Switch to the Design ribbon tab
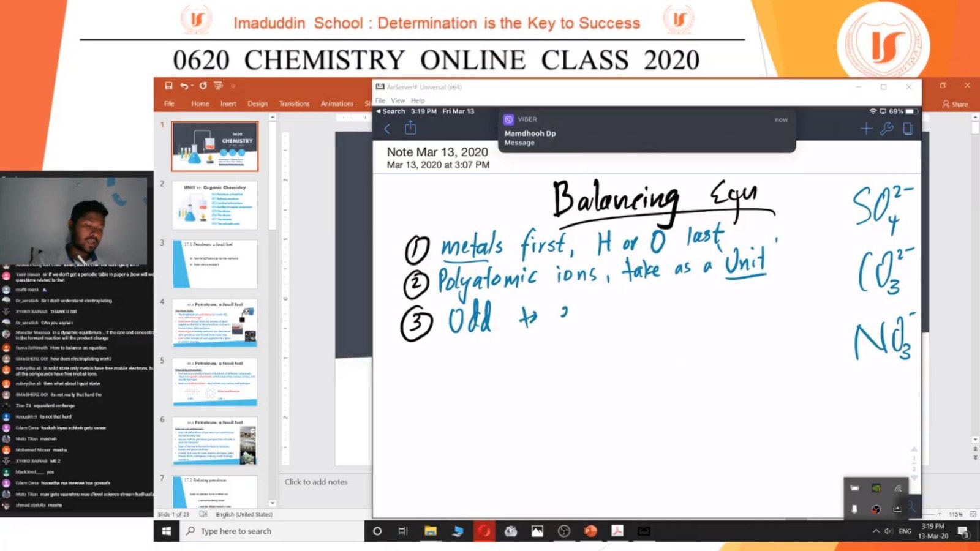 [x=257, y=103]
